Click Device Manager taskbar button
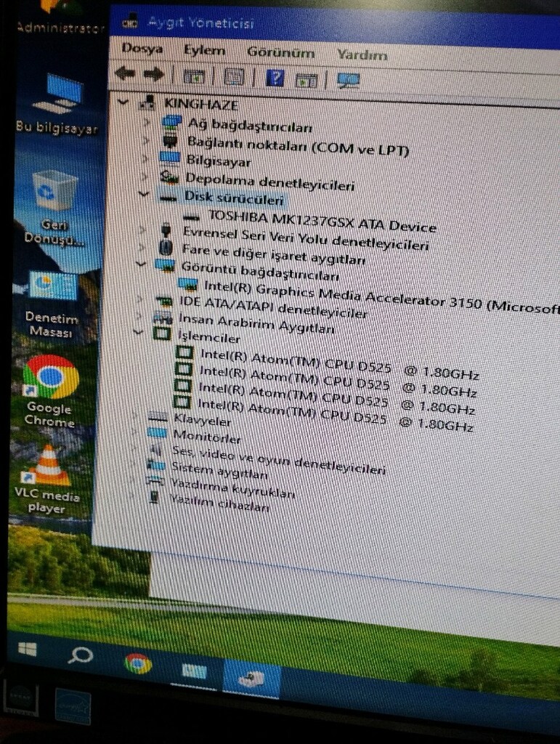The width and height of the screenshot is (560, 744). pyautogui.click(x=251, y=680)
